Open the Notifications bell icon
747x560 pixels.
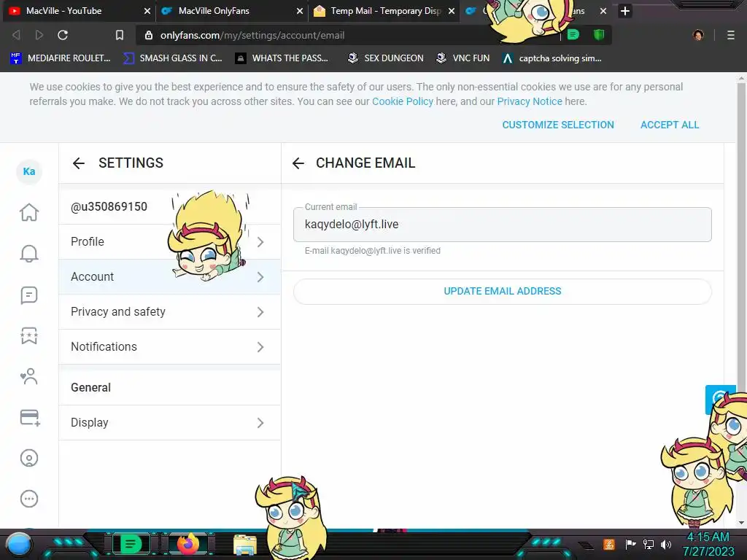point(29,254)
